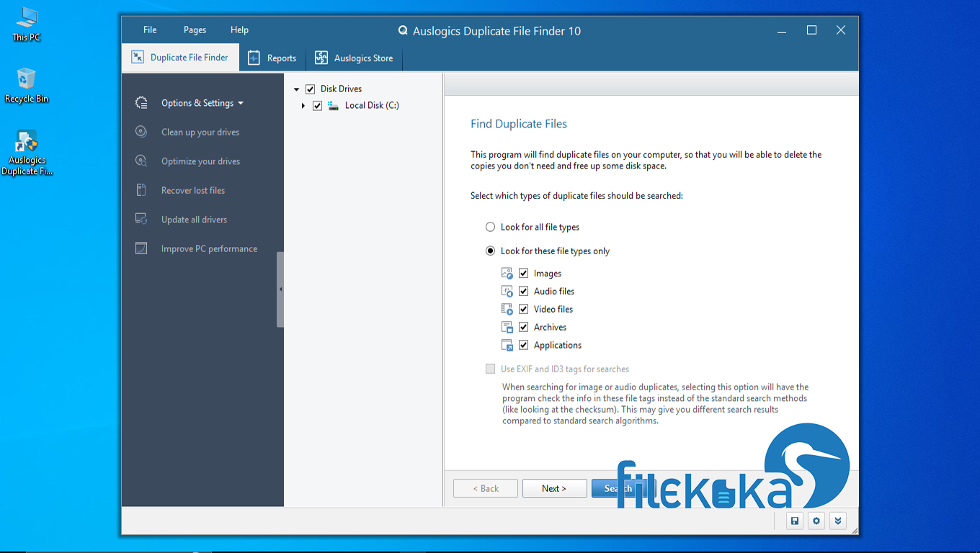Open the Pages menu
The height and width of the screenshot is (553, 980).
tap(195, 30)
